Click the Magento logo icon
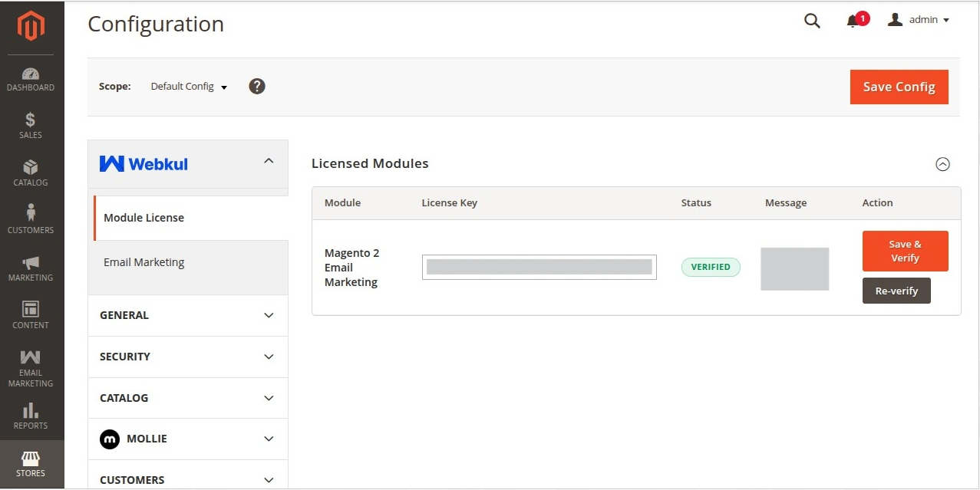980x490 pixels. click(x=31, y=25)
